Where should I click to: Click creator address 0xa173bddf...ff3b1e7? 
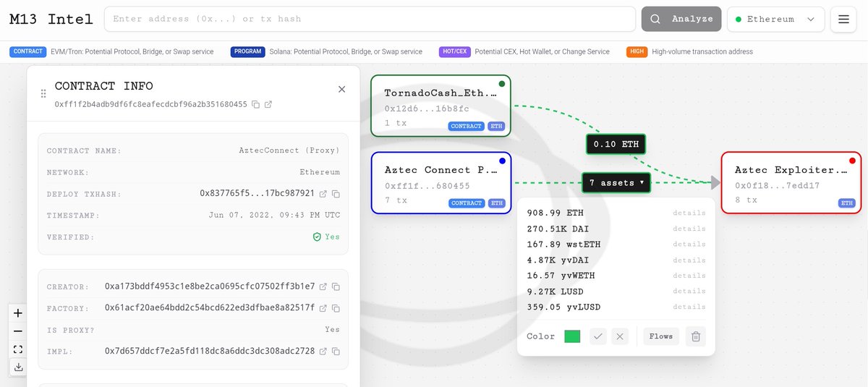[210, 286]
